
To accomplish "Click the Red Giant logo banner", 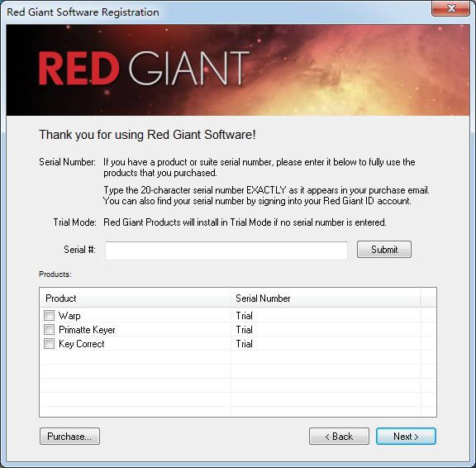I will coord(238,69).
